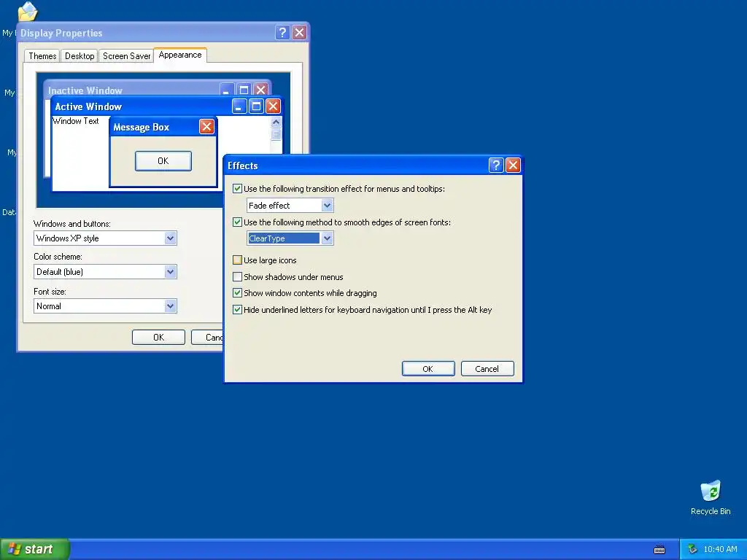Disable Show window contents while dragging
747x560 pixels.
click(237, 293)
